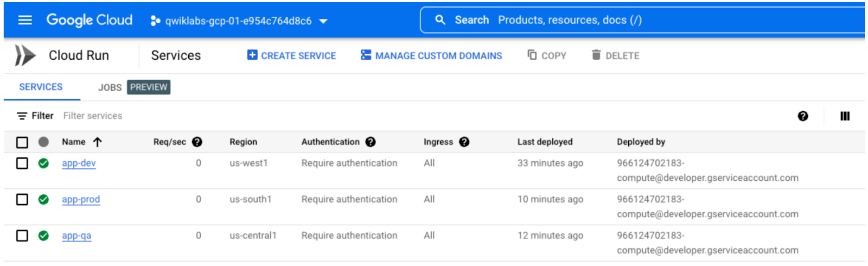Click the column display options icon

pyautogui.click(x=845, y=116)
